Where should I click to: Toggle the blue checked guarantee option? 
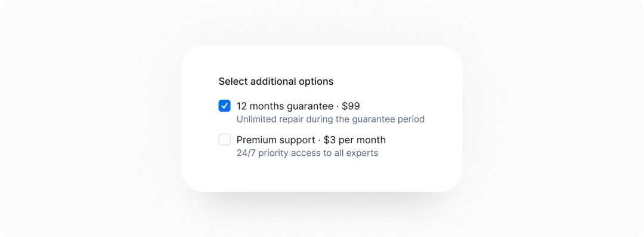click(x=224, y=106)
